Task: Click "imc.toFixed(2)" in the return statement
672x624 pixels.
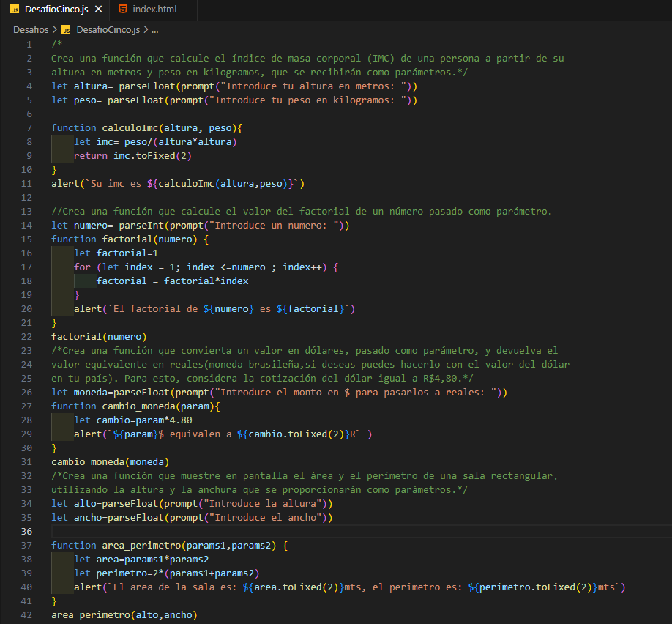Action: point(152,156)
